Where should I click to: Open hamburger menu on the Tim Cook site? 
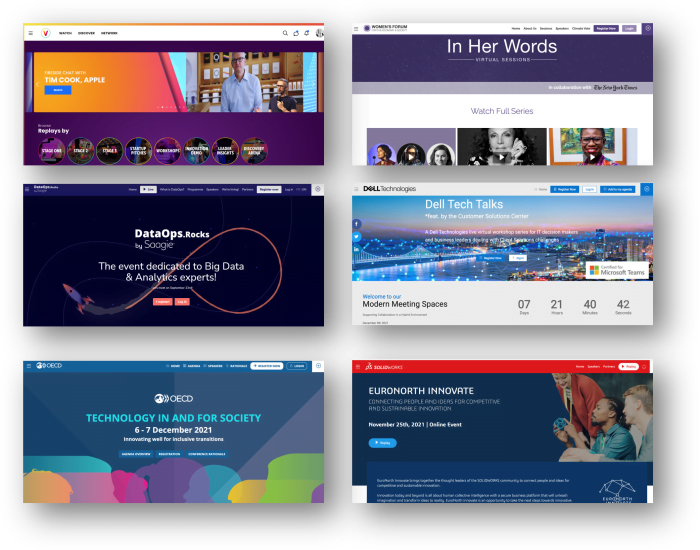tap(30, 33)
